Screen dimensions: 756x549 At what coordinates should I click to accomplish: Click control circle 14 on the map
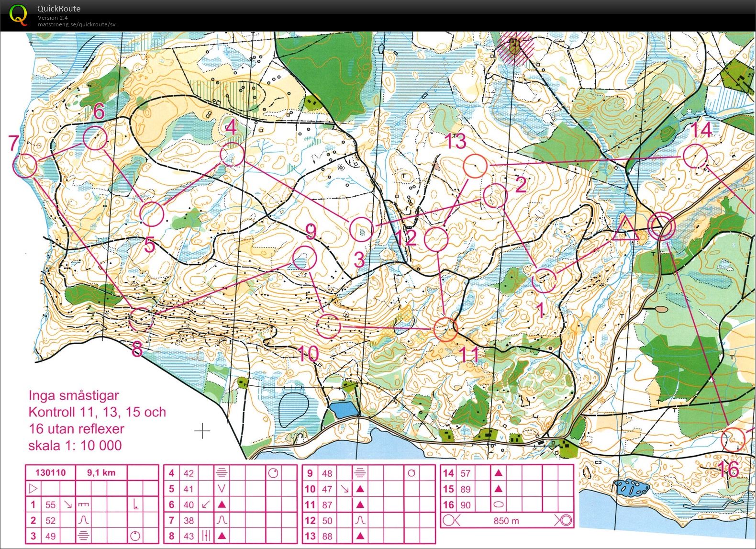click(695, 156)
